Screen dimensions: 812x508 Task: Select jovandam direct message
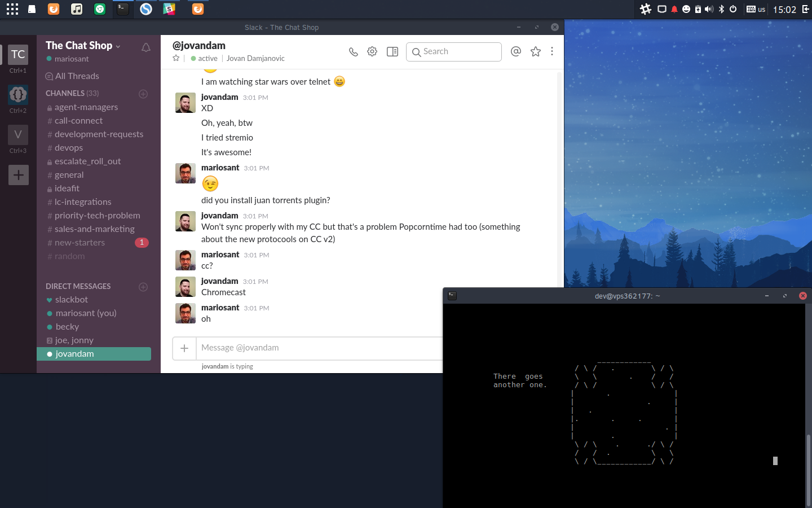[x=94, y=354]
